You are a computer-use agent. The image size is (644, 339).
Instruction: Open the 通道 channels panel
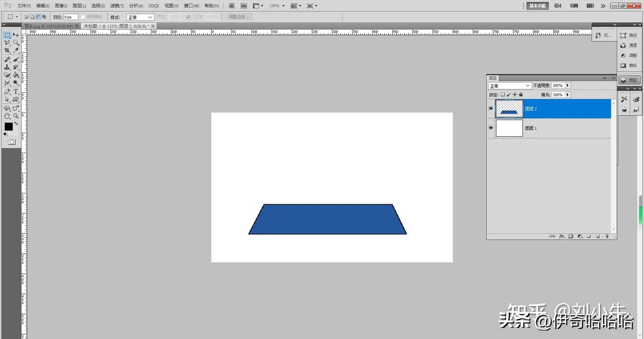(629, 45)
